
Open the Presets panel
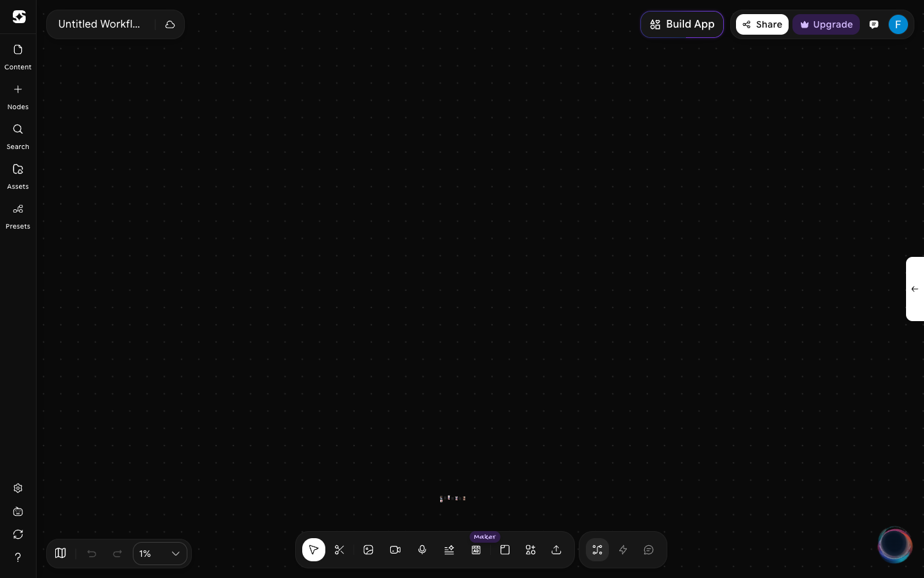(18, 216)
